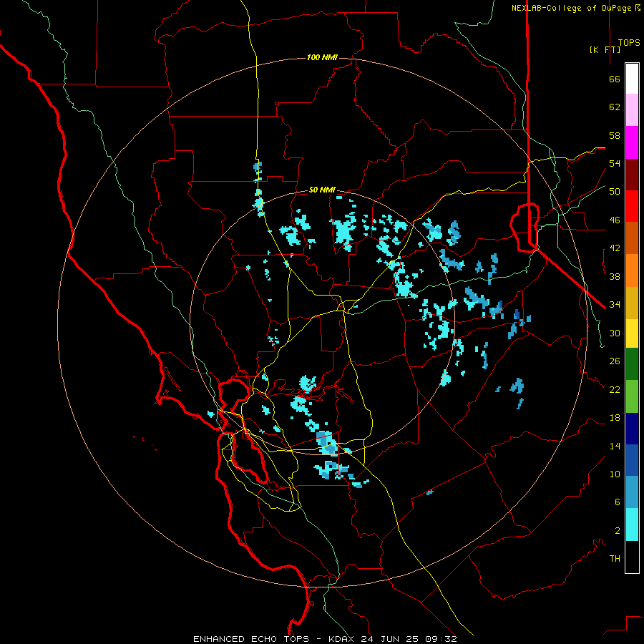The width and height of the screenshot is (644, 644).
Task: Click the legend value 22
Action: [615, 389]
